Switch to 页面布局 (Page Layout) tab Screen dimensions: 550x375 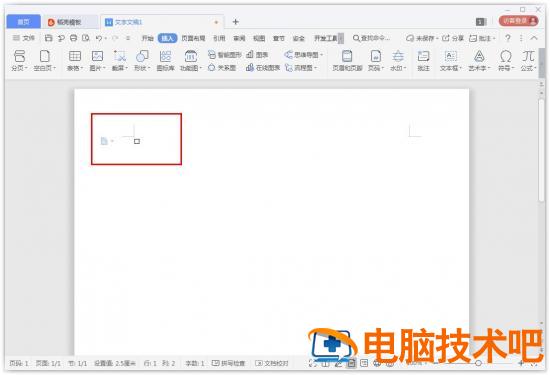tap(193, 38)
